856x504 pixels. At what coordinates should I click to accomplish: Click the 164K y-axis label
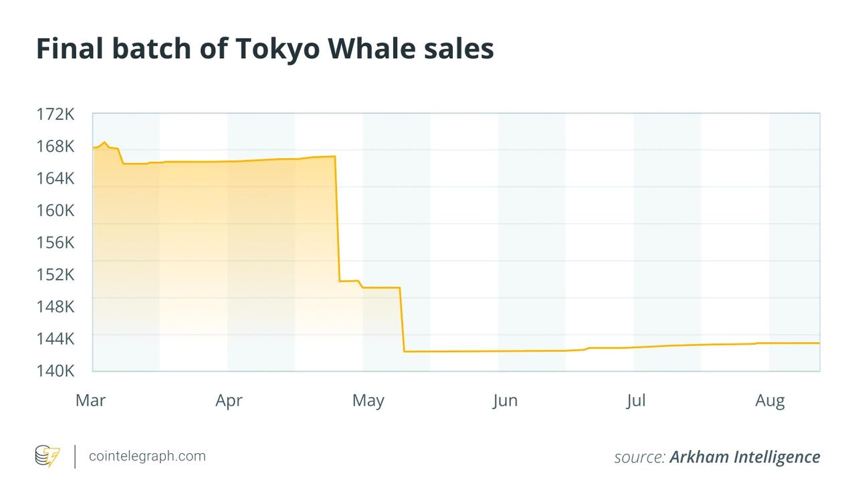click(55, 178)
